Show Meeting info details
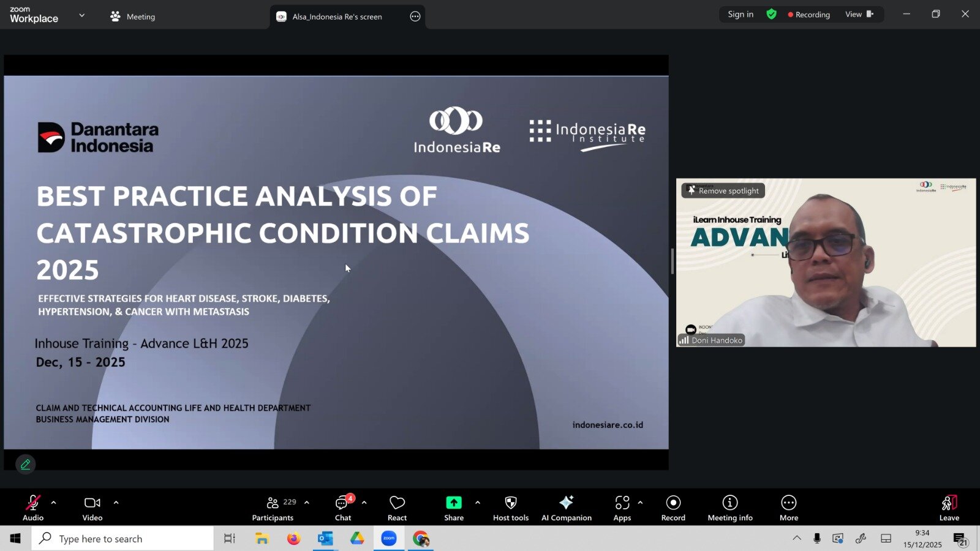Image resolution: width=980 pixels, height=551 pixels. pyautogui.click(x=729, y=508)
